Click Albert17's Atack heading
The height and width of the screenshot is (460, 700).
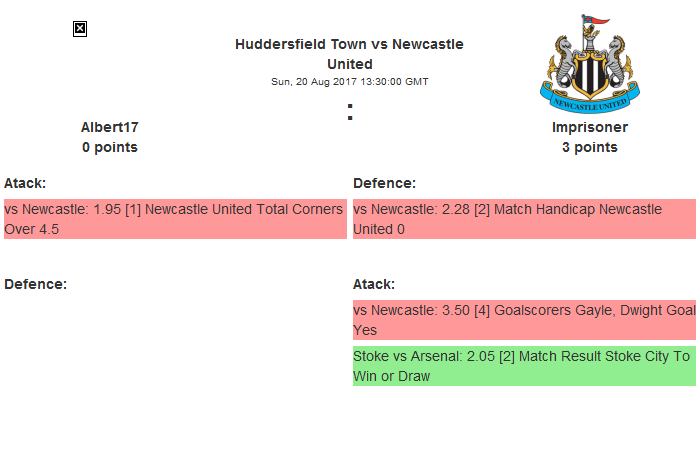[25, 183]
